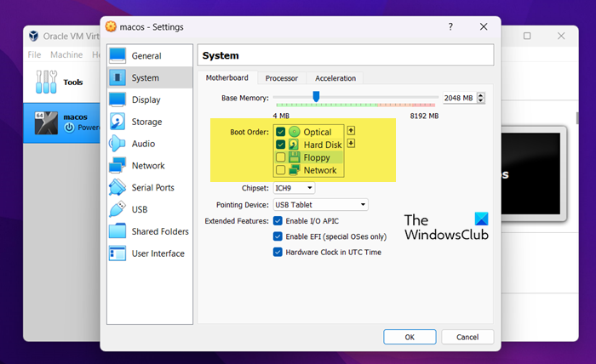Open Machine menu in VirtualBox Manager
596x364 pixels.
pos(66,54)
